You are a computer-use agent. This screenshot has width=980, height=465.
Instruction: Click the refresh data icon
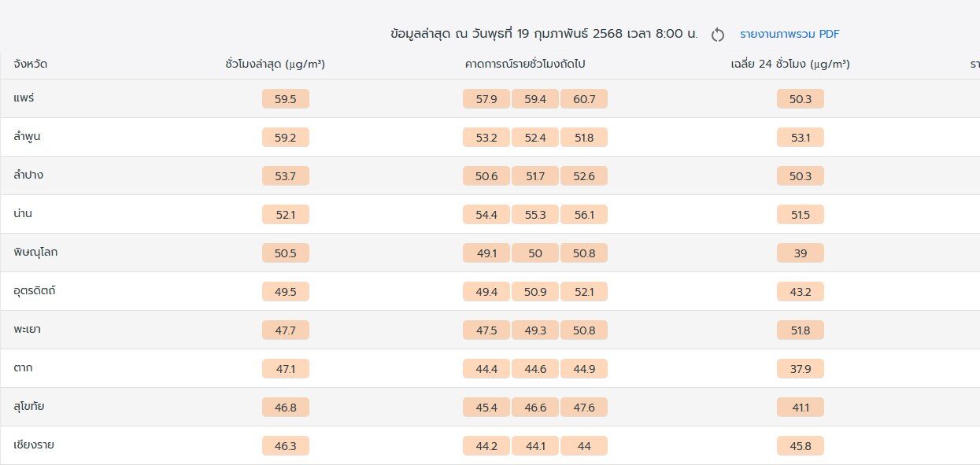point(717,35)
